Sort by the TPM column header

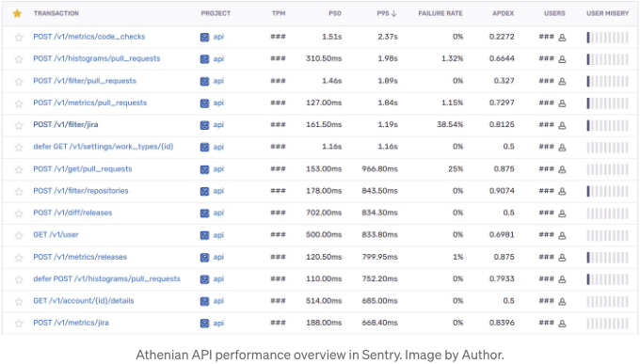[279, 13]
